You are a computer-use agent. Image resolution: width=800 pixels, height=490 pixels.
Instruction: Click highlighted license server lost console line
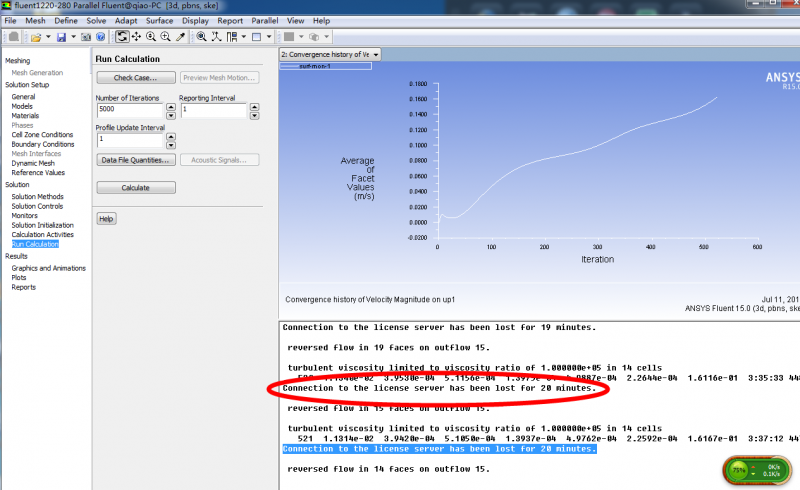(x=439, y=449)
